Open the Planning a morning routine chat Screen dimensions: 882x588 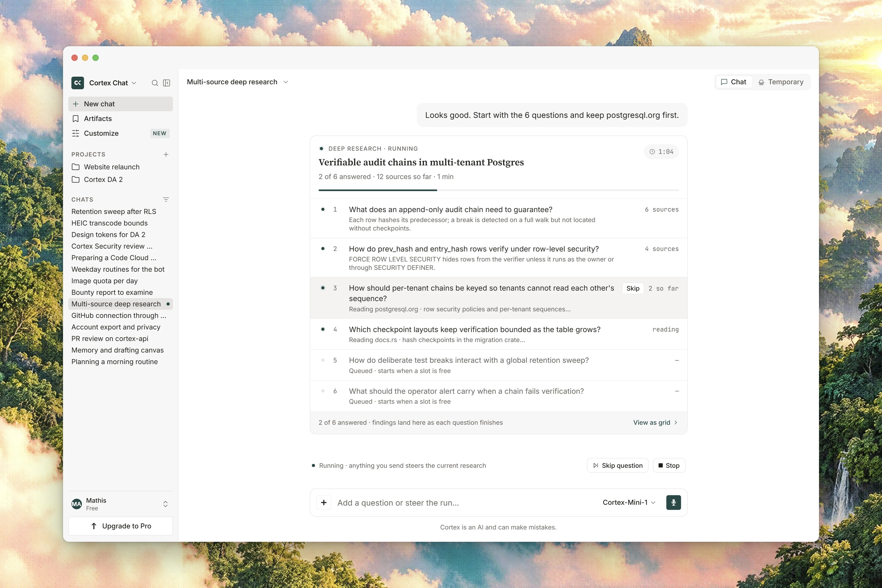coord(120,362)
